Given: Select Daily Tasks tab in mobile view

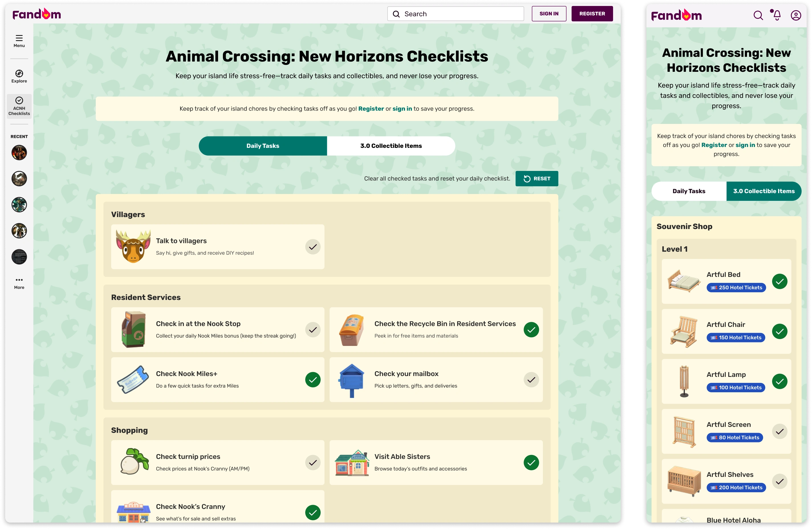Looking at the screenshot, I should click(x=689, y=191).
